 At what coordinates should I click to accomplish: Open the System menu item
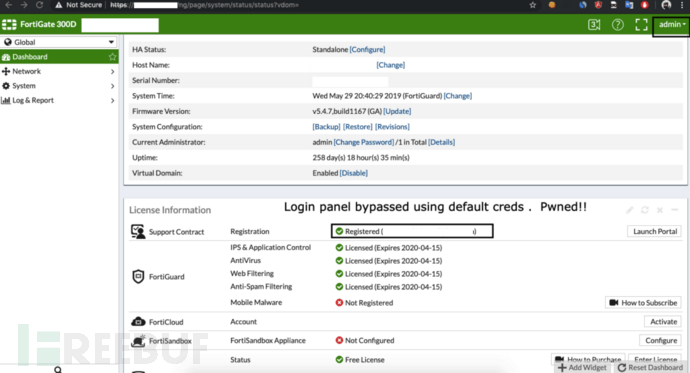point(24,86)
